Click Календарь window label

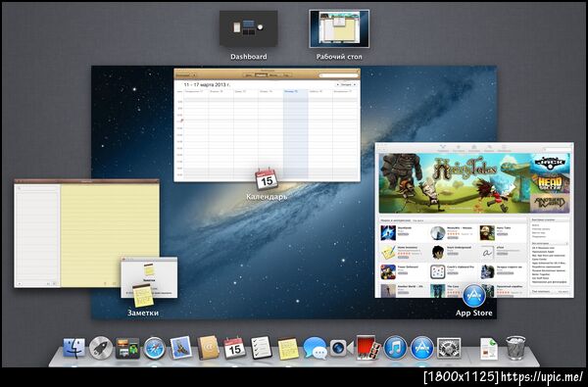pos(267,197)
